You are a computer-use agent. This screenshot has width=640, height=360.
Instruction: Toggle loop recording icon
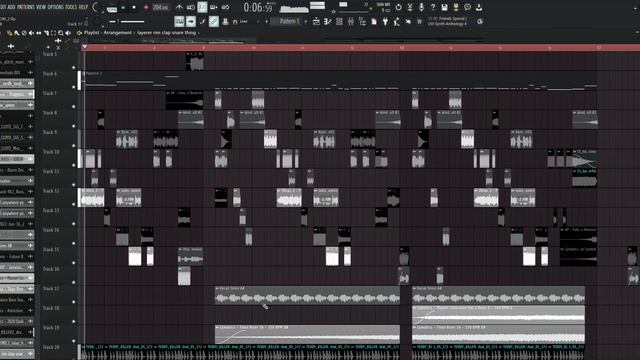point(225,7)
